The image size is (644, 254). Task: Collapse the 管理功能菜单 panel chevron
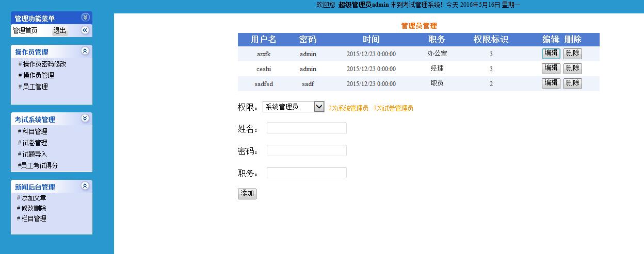[85, 18]
